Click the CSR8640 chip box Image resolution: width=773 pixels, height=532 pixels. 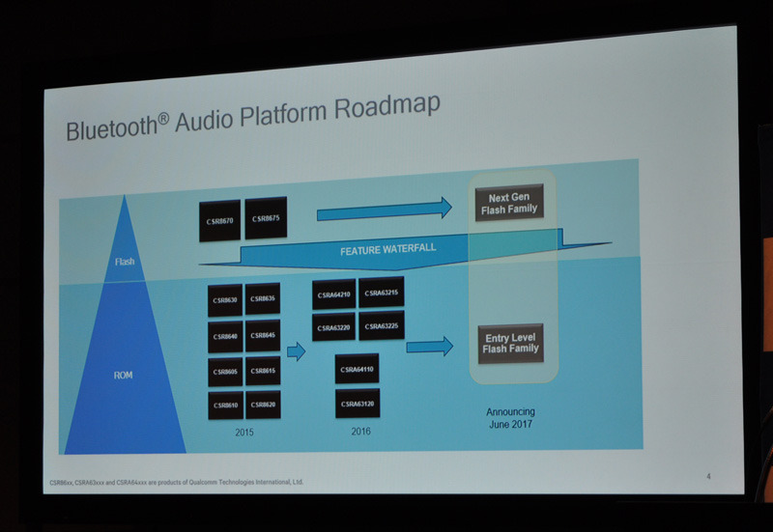tap(225, 337)
